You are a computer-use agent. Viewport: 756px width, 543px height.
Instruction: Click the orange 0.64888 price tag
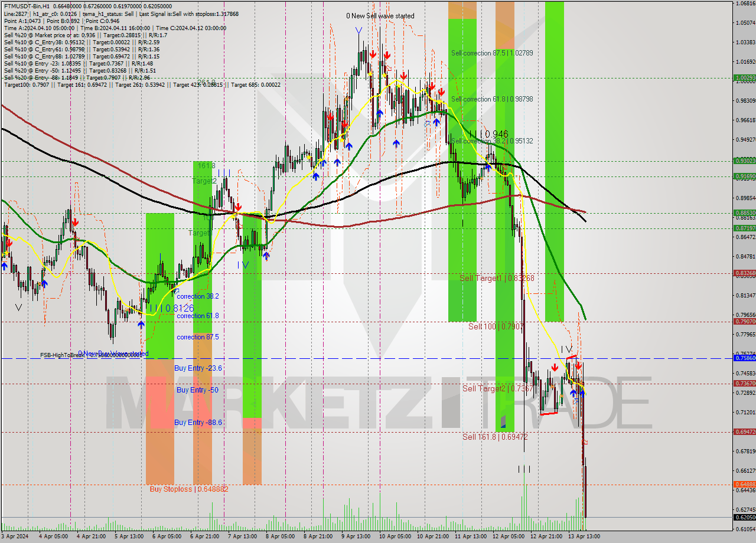pos(744,485)
